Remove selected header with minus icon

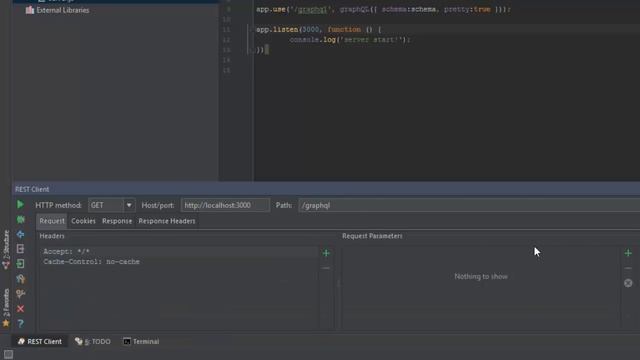(x=326, y=268)
